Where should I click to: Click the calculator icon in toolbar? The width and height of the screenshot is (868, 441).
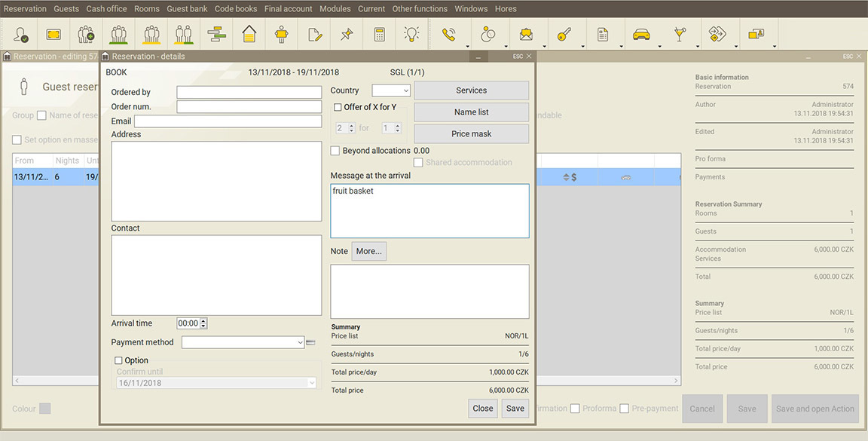tap(379, 35)
